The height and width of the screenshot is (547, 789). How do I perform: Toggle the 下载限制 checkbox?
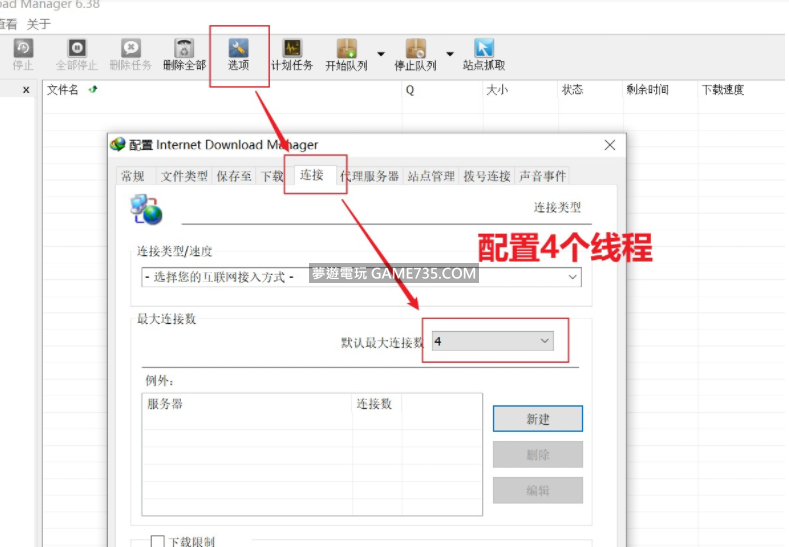[157, 541]
